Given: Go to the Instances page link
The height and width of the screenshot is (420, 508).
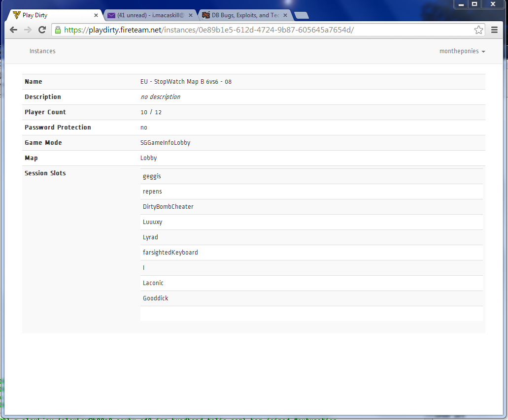Looking at the screenshot, I should tap(42, 51).
